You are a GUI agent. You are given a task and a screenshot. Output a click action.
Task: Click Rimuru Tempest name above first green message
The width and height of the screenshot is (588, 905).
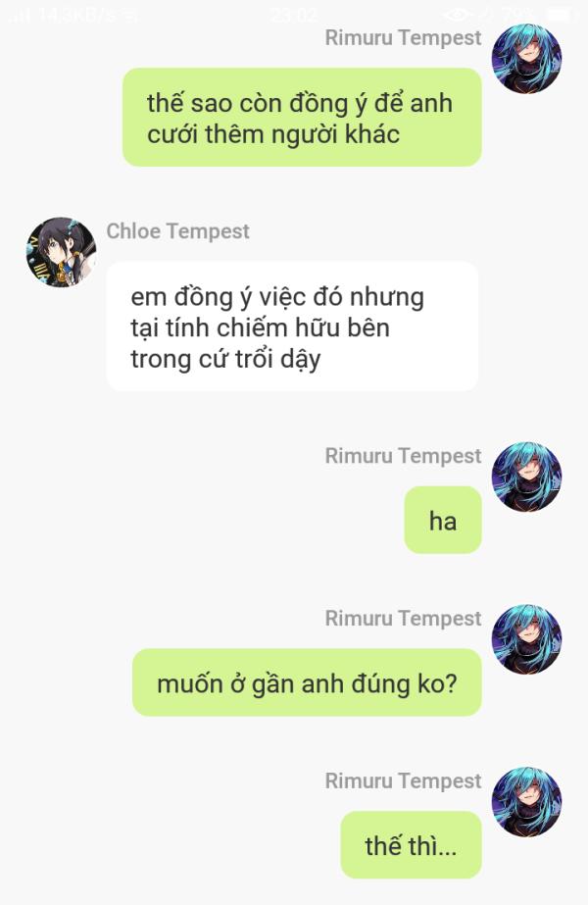(x=403, y=38)
